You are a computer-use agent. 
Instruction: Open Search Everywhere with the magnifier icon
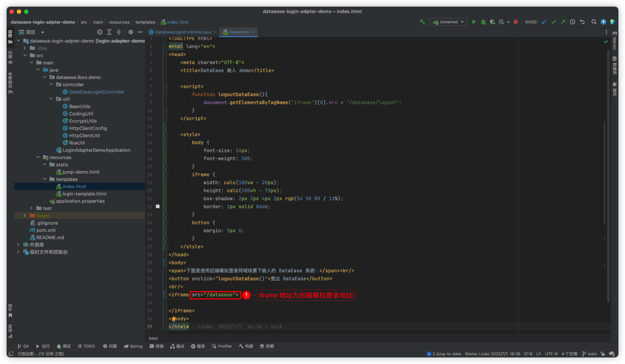click(594, 22)
